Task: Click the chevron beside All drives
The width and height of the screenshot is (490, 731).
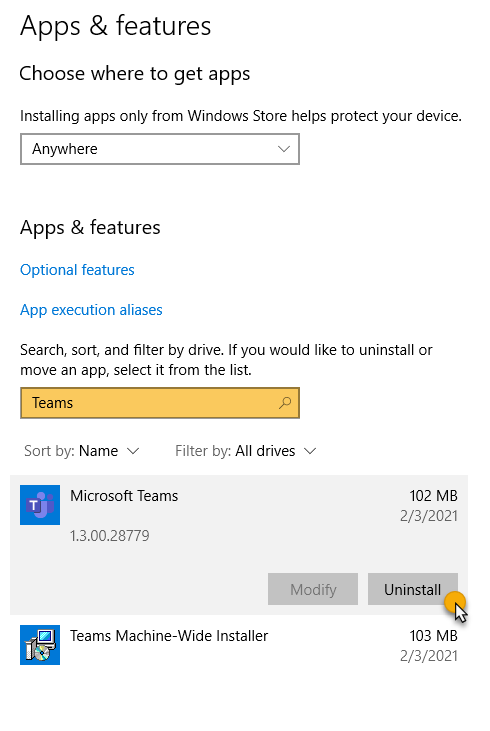Action: (x=310, y=451)
